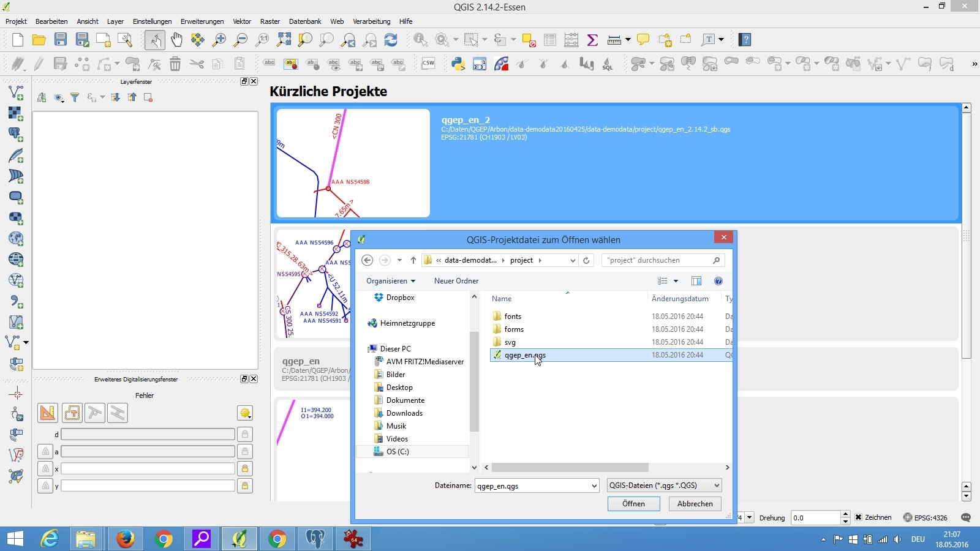This screenshot has height=551, width=980.
Task: Open the CSW MetaSearch plugin
Action: [x=428, y=64]
